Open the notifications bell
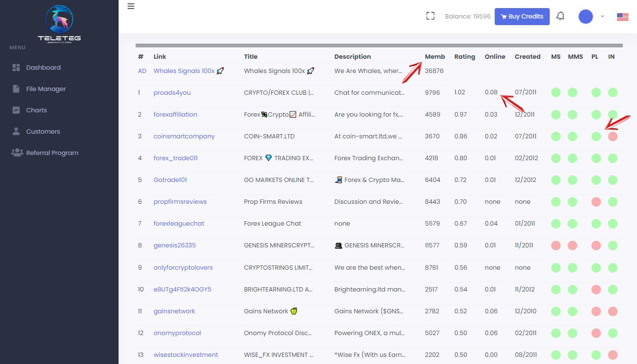 [560, 16]
